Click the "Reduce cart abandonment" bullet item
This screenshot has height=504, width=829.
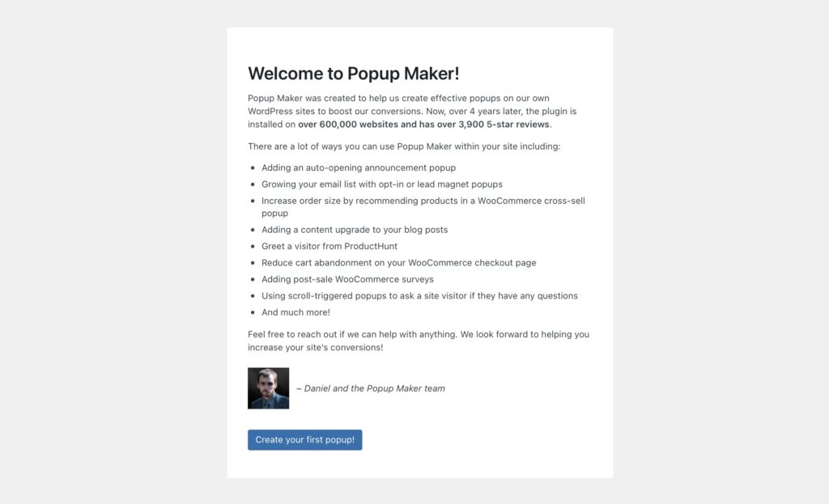398,263
